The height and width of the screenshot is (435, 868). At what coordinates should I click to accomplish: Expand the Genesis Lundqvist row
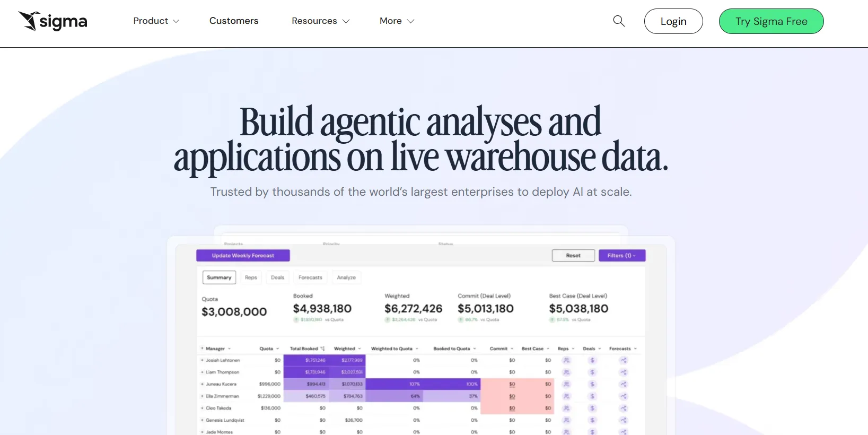pyautogui.click(x=203, y=420)
